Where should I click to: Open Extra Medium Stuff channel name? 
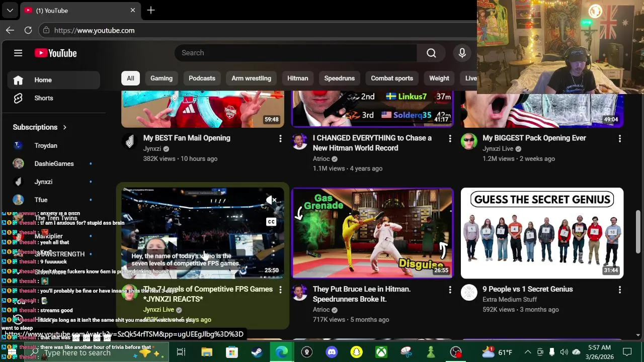coord(510,300)
